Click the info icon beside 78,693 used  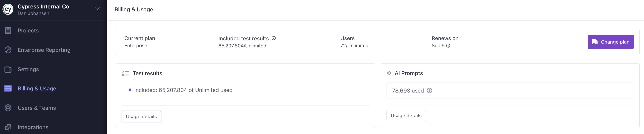coord(430,91)
